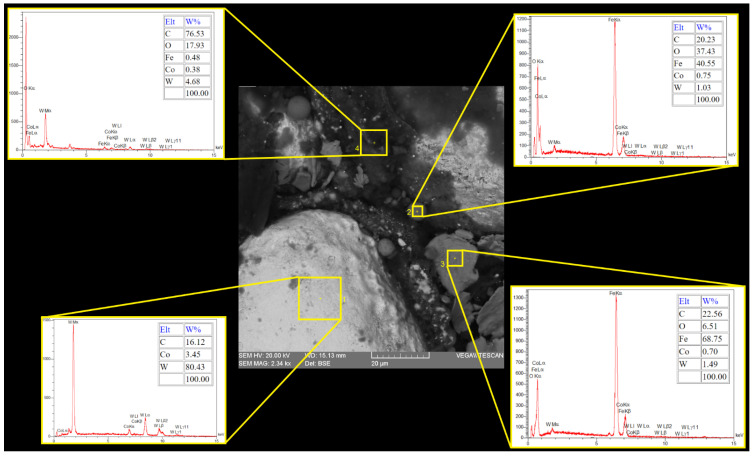Screen dimensions: 753x456
Task: Click the SEM HV: 20.00 kV label
Action: (264, 356)
